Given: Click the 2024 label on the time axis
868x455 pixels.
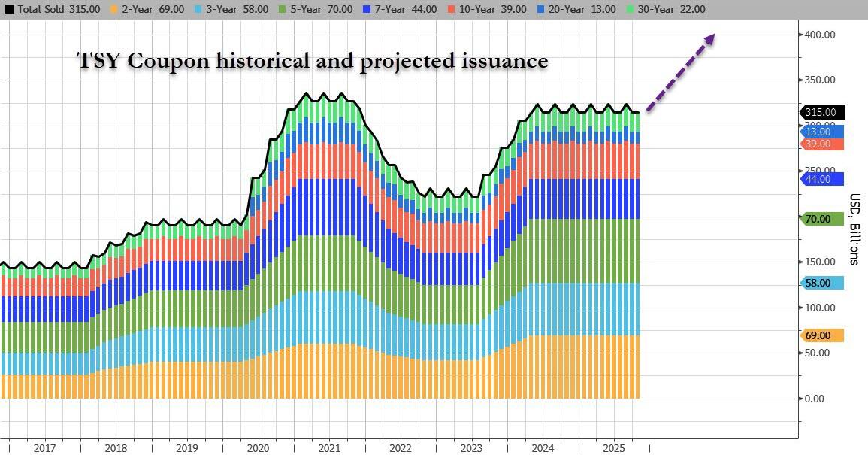Looking at the screenshot, I should click(542, 447).
